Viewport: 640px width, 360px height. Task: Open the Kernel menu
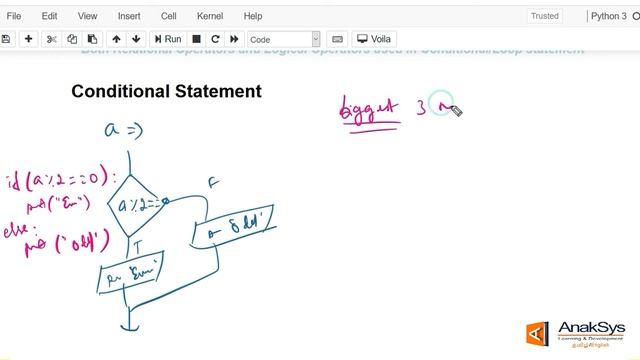tap(210, 16)
